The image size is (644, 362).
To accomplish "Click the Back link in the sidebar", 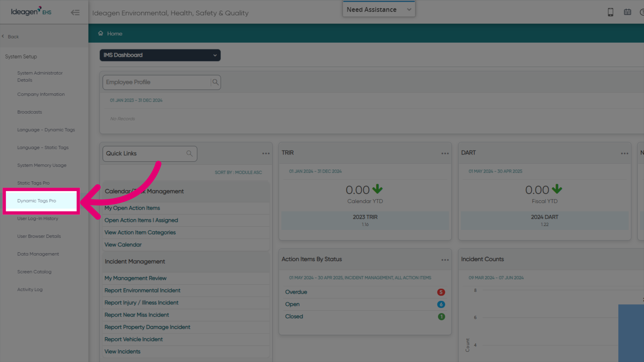I will (x=13, y=37).
